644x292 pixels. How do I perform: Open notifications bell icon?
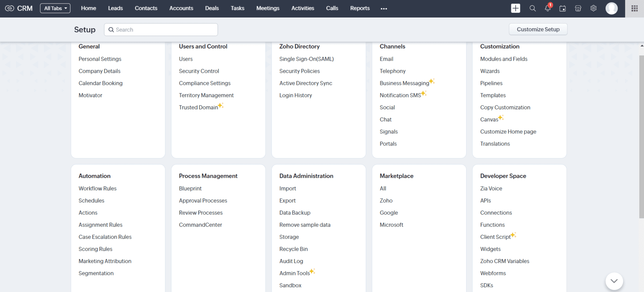tap(548, 8)
